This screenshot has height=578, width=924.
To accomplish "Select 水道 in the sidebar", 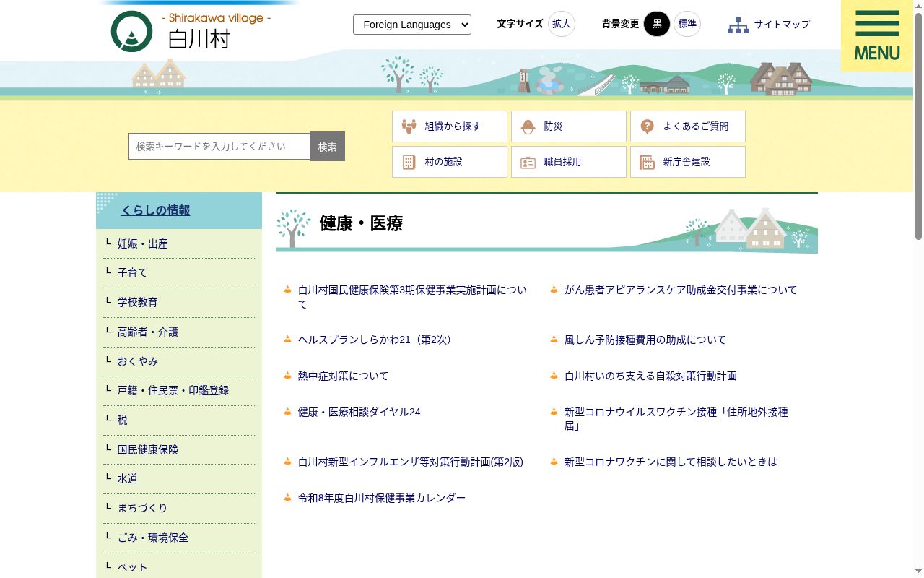I will 128,479.
